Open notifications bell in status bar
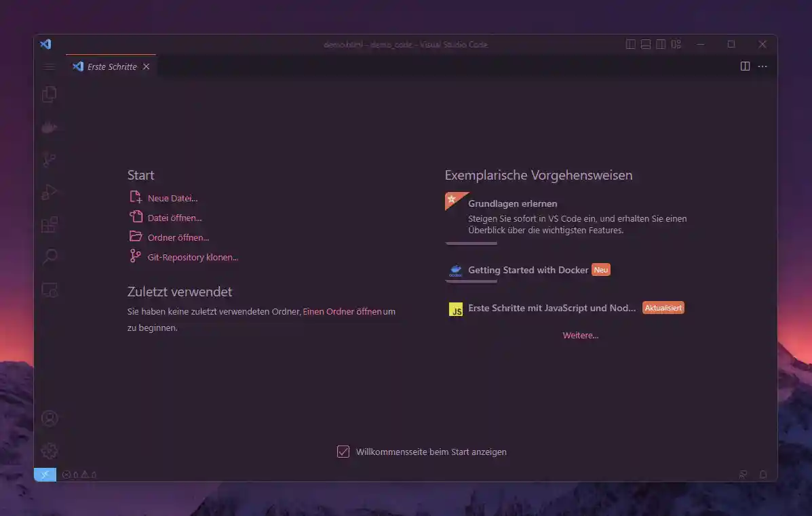The image size is (812, 516). tap(762, 475)
